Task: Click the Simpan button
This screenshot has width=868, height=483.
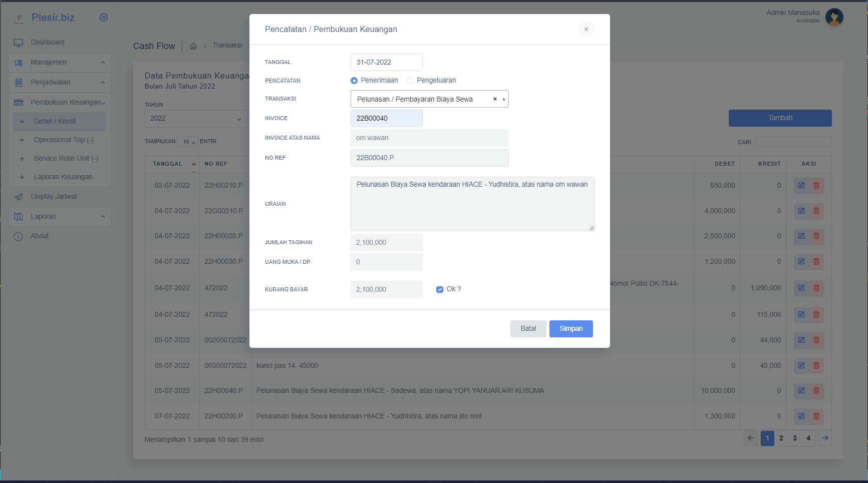Action: tap(570, 329)
